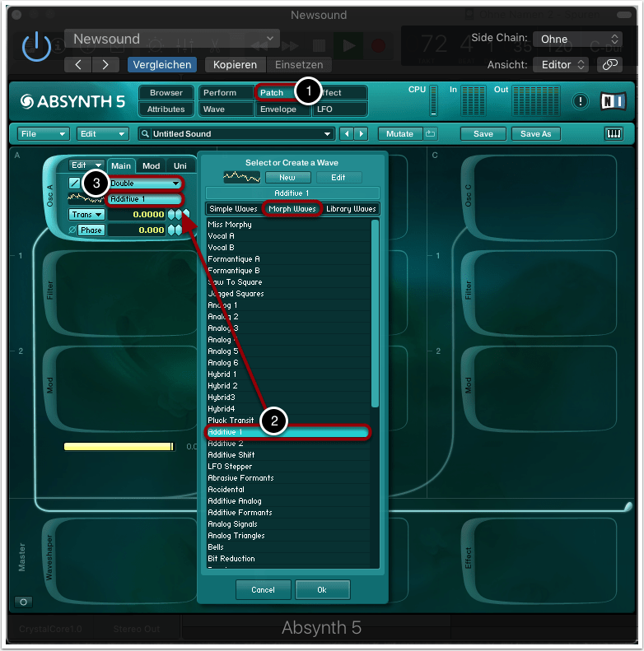Select the Simple Waves tab
644x651 pixels.
pos(234,209)
